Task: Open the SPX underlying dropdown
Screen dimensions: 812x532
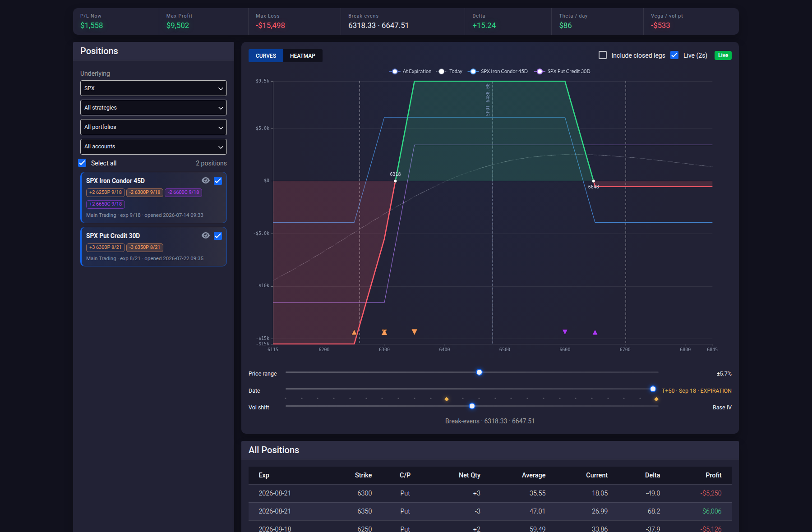Action: pos(153,88)
